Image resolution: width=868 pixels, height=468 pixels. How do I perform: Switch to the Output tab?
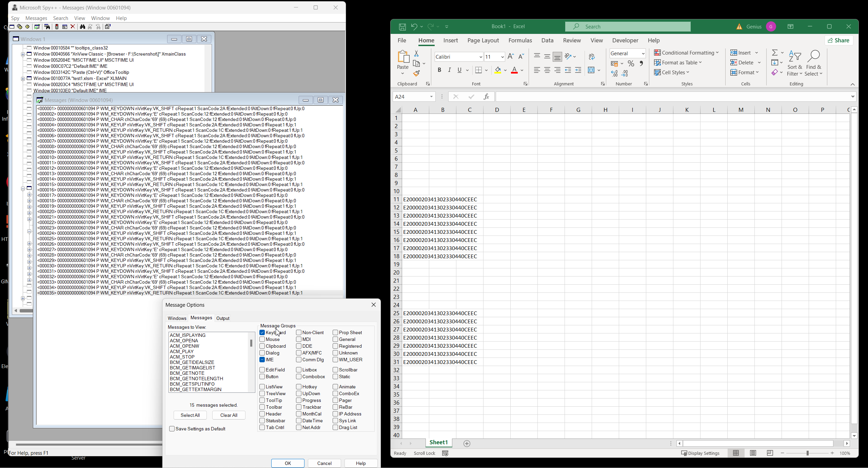coord(223,318)
